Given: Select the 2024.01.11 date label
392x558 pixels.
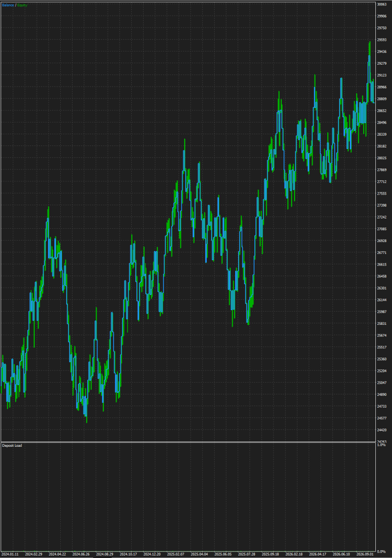Looking at the screenshot, I should [10, 554].
